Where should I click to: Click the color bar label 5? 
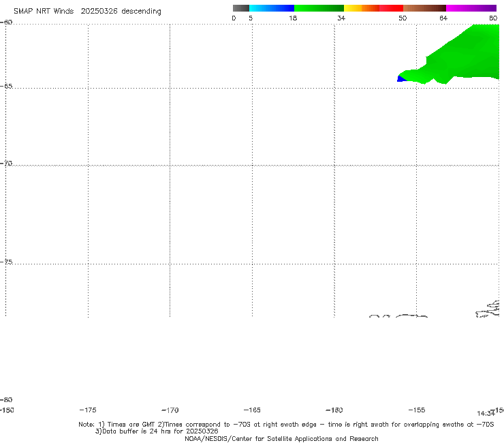251,18
